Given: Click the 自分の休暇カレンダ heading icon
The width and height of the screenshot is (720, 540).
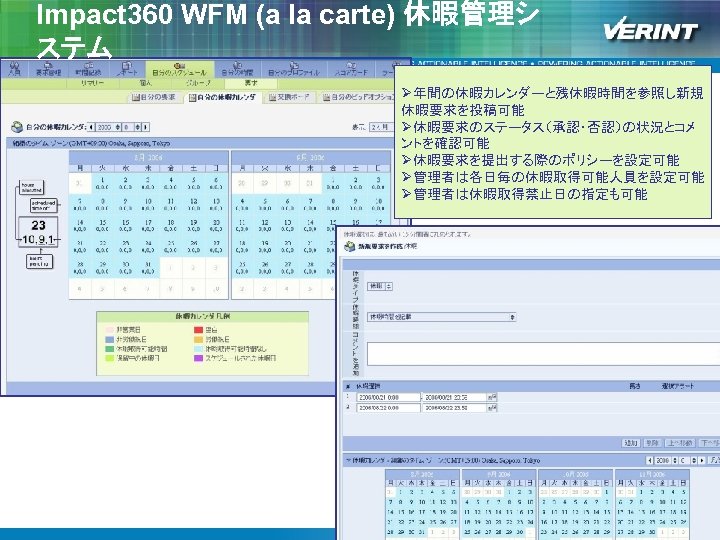Looking at the screenshot, I should click(17, 127).
